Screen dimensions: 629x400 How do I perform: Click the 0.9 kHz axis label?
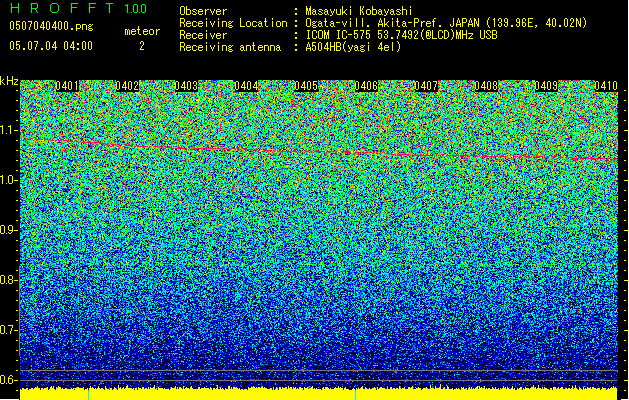click(x=9, y=230)
